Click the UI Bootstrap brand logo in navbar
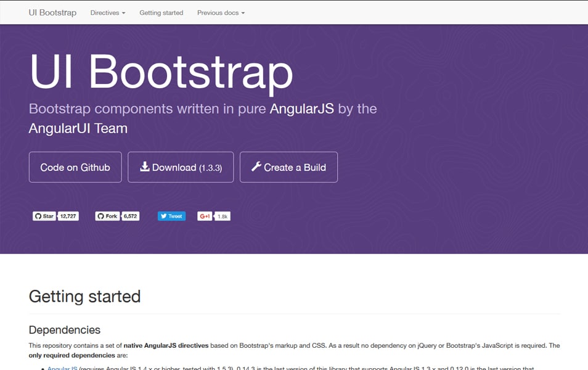The height and width of the screenshot is (370, 588). [x=52, y=13]
